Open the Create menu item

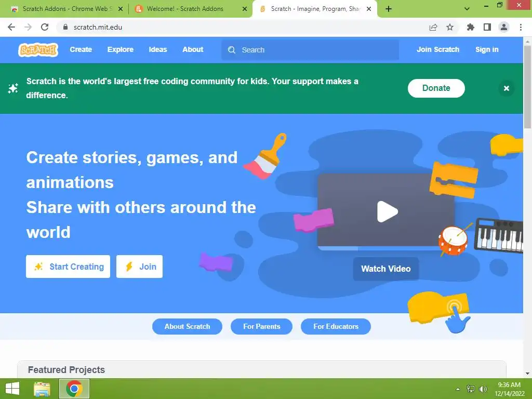pyautogui.click(x=81, y=49)
